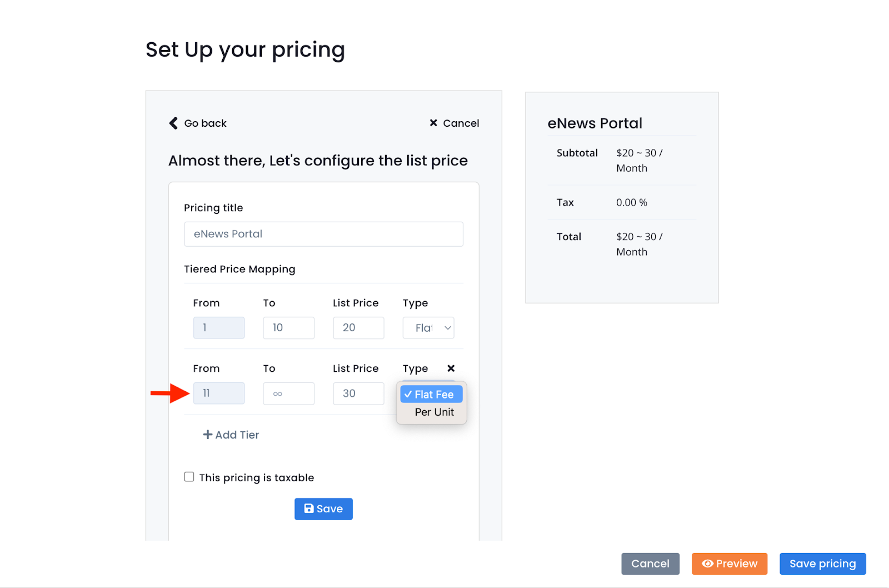The image size is (889, 588).
Task: Click the floppy disk icon on Save
Action: 309,509
